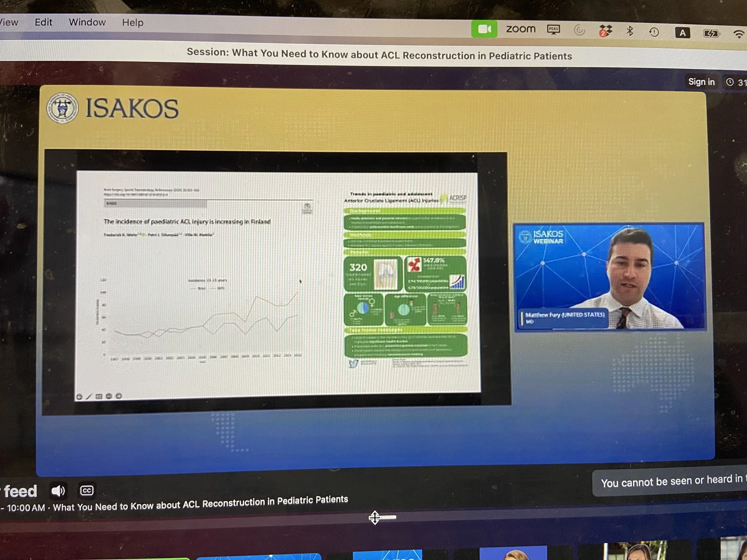Mute the feed with the speaker icon
This screenshot has width=747, height=560.
58,490
